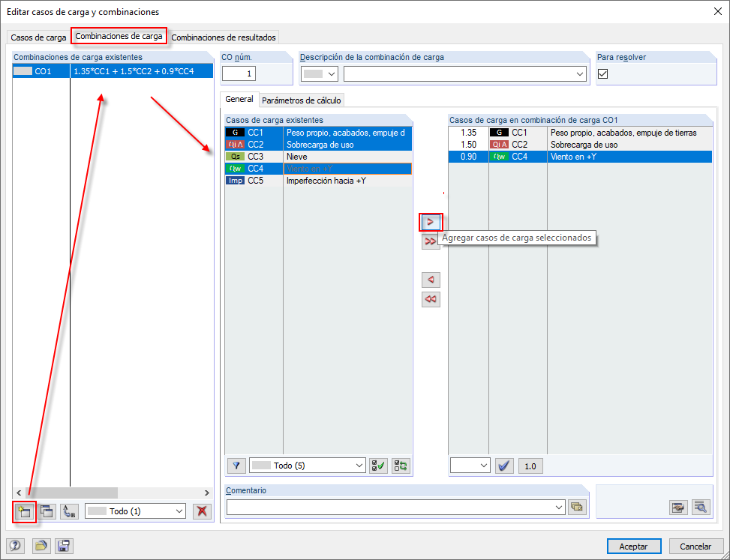Click the double right-arrow to add all load cases
Screen dimensions: 730x560
click(x=430, y=241)
